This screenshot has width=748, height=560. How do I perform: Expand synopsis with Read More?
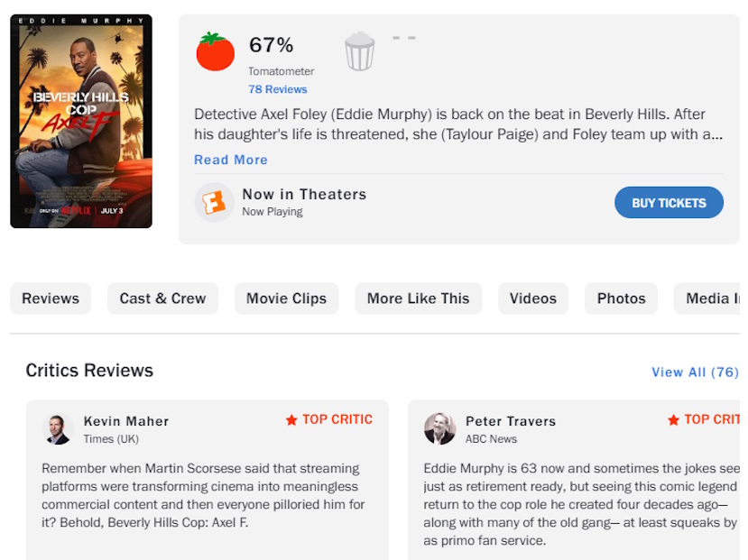click(x=231, y=160)
